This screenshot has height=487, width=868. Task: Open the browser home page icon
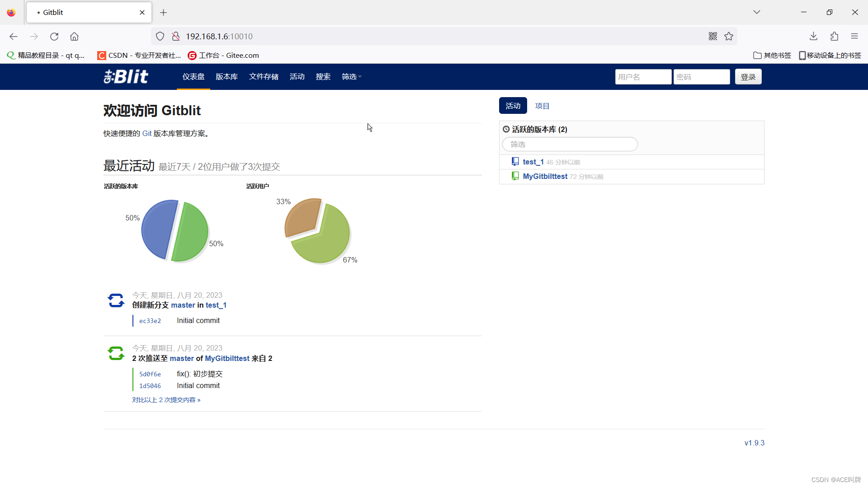74,37
